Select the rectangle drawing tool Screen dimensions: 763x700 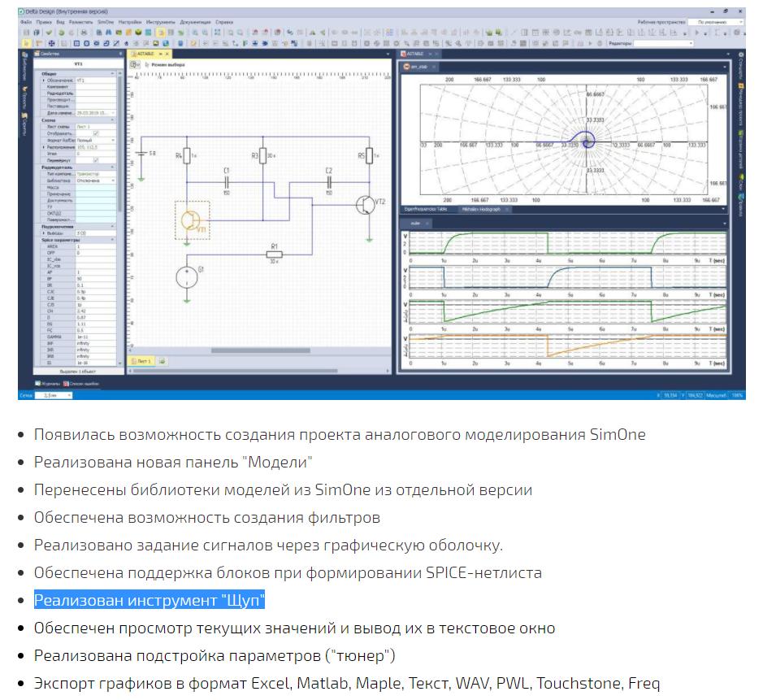[x=76, y=43]
